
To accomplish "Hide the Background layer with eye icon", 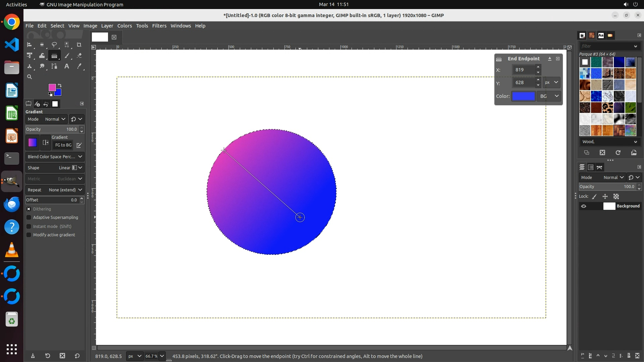I will coord(584,206).
